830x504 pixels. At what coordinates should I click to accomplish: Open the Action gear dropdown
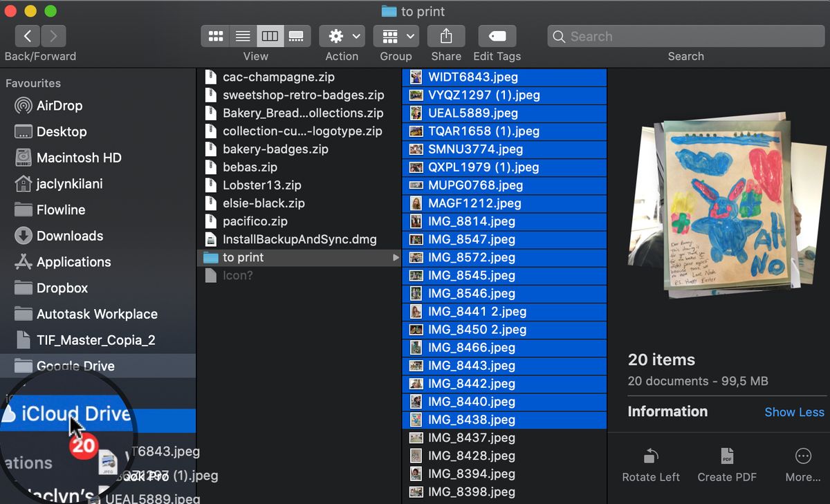[341, 35]
